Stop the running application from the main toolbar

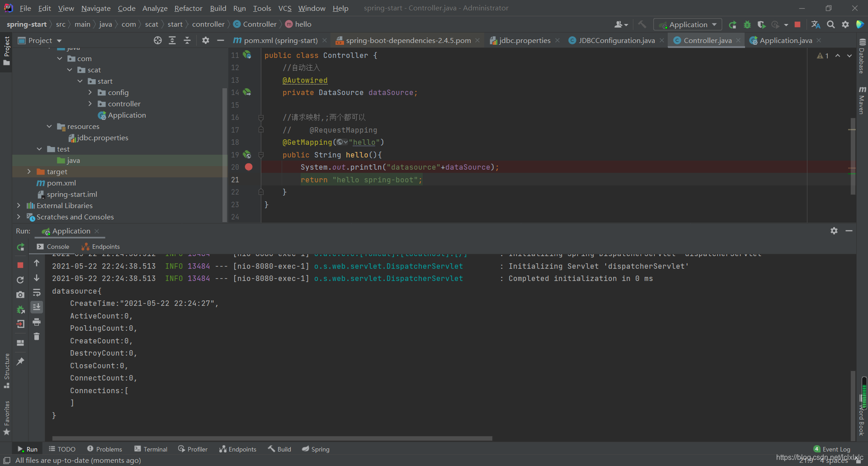click(797, 24)
